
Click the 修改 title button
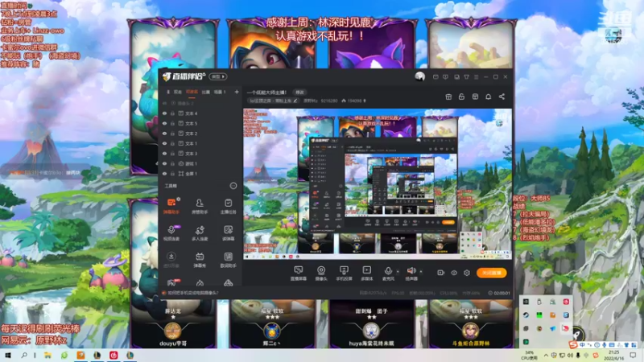299,93
